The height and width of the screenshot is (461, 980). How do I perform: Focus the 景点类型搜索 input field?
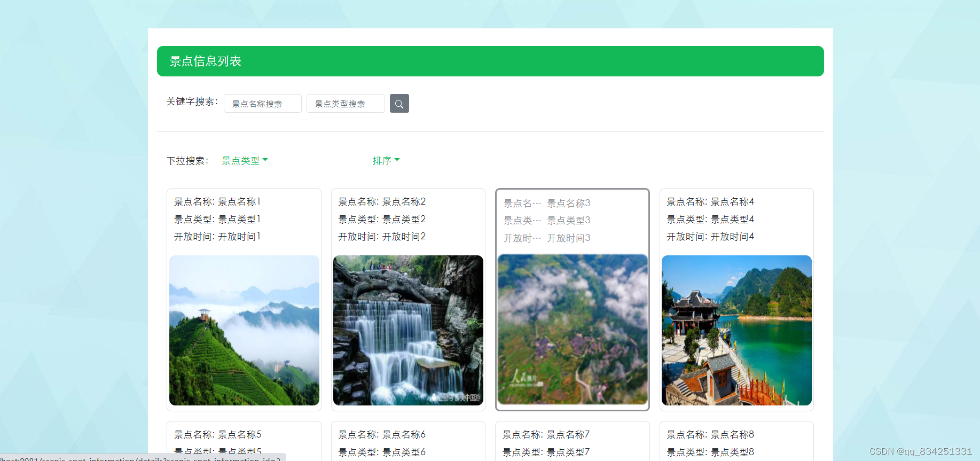(346, 104)
